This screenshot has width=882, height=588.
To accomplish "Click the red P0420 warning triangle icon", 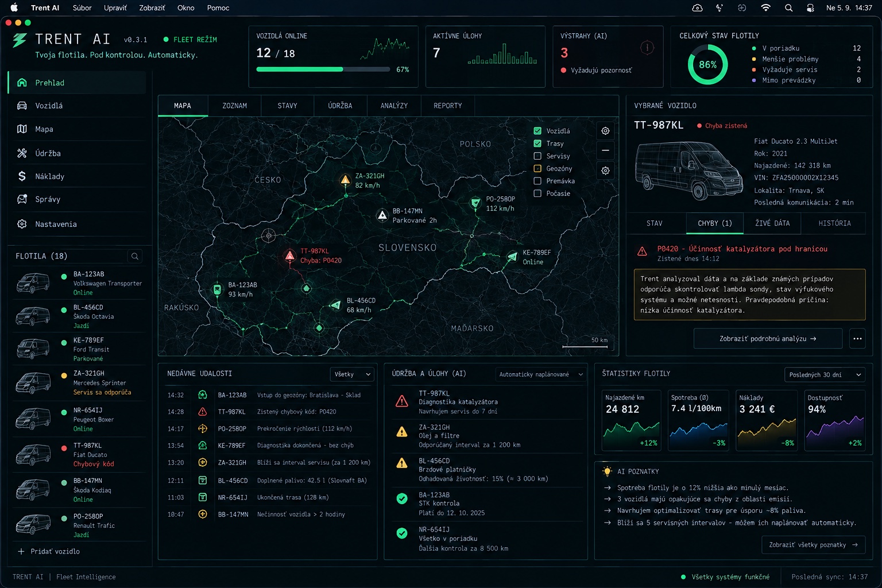I will click(x=642, y=252).
